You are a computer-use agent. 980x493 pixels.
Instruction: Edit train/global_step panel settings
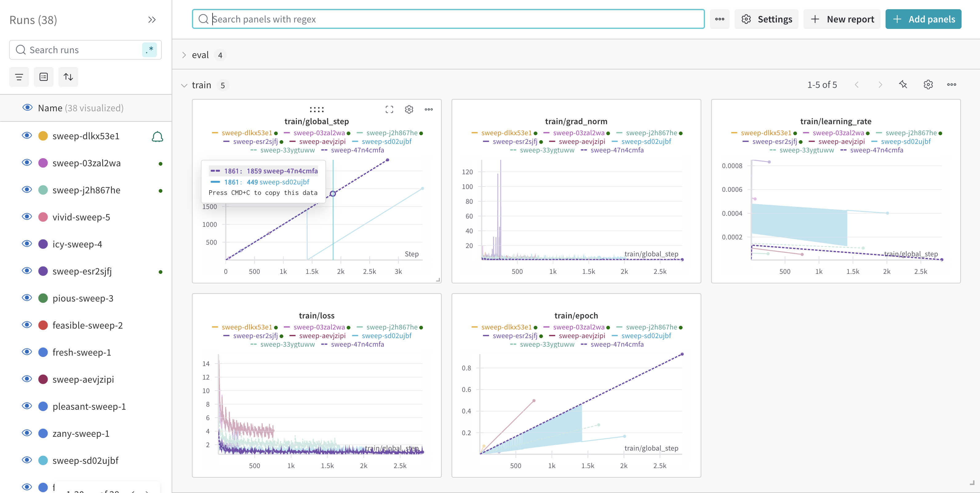pos(409,109)
